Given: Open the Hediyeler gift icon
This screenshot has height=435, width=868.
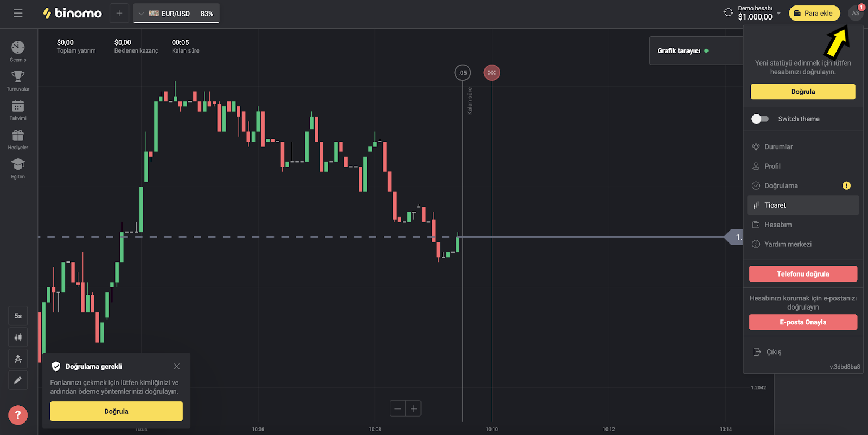Looking at the screenshot, I should coord(18,136).
